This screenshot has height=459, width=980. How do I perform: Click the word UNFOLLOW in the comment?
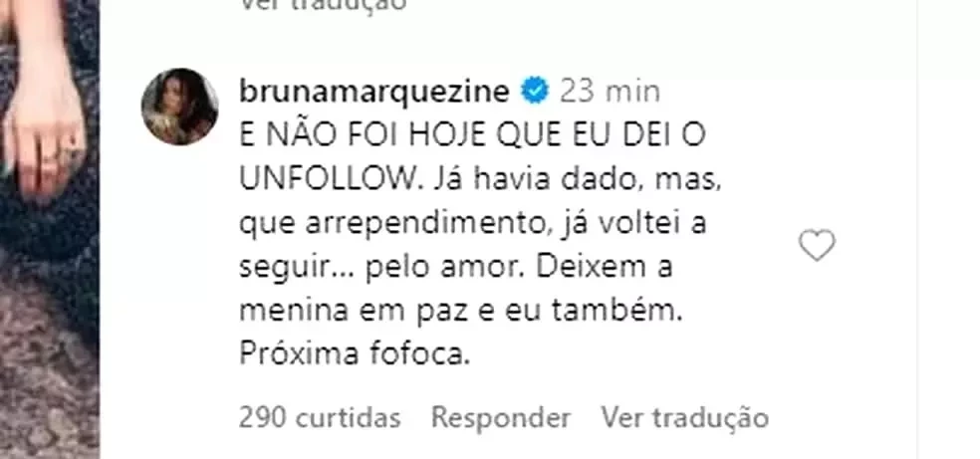pos(322,180)
